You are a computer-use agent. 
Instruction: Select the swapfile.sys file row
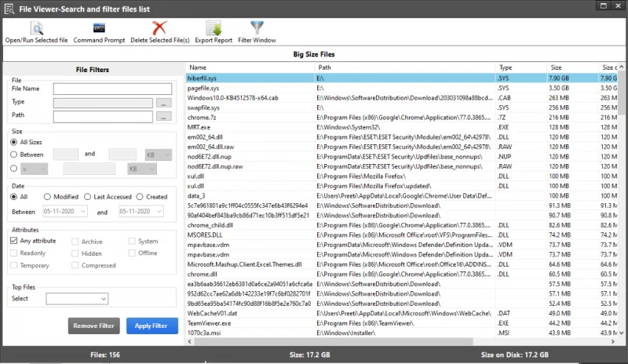click(x=402, y=107)
